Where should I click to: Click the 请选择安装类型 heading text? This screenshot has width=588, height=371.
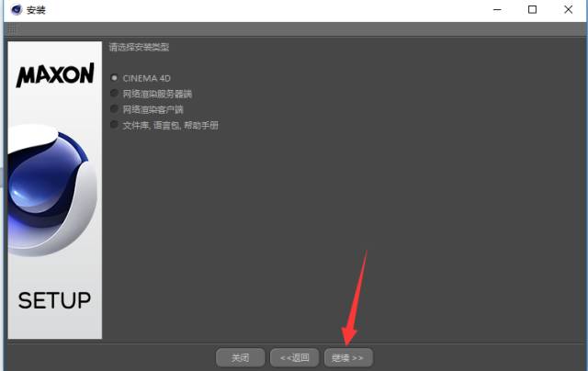[x=139, y=47]
